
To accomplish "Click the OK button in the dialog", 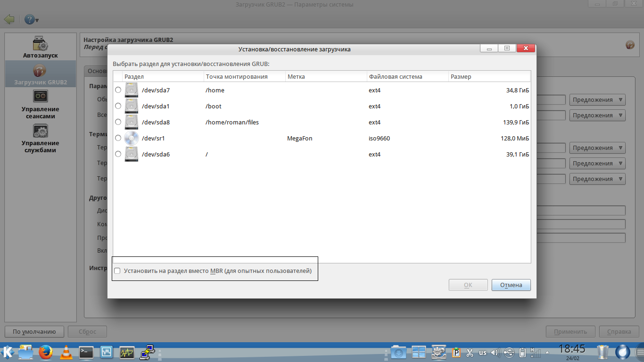I will click(x=468, y=285).
